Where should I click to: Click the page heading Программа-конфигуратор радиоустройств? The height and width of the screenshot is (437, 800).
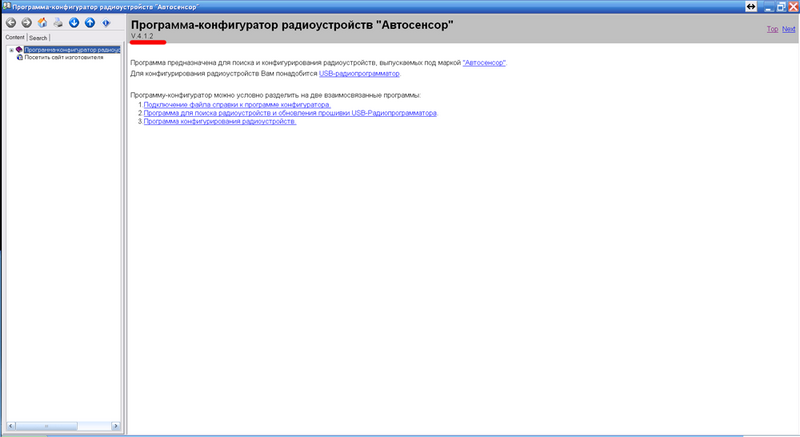pos(292,24)
